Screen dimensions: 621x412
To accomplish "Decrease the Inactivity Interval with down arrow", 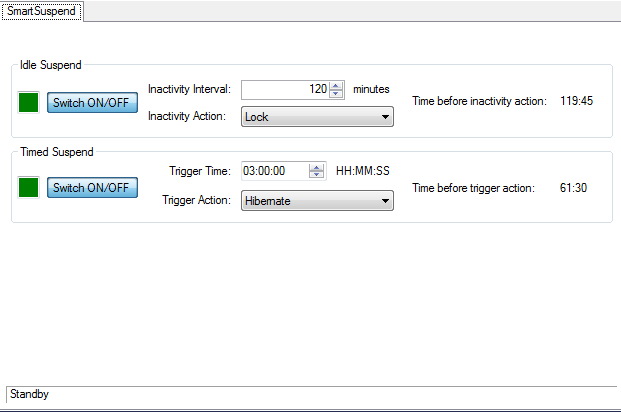I will 336,93.
